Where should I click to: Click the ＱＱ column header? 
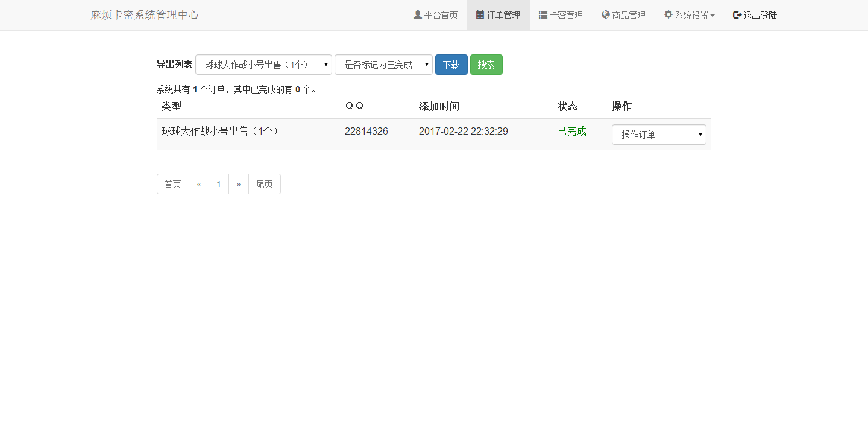[354, 106]
